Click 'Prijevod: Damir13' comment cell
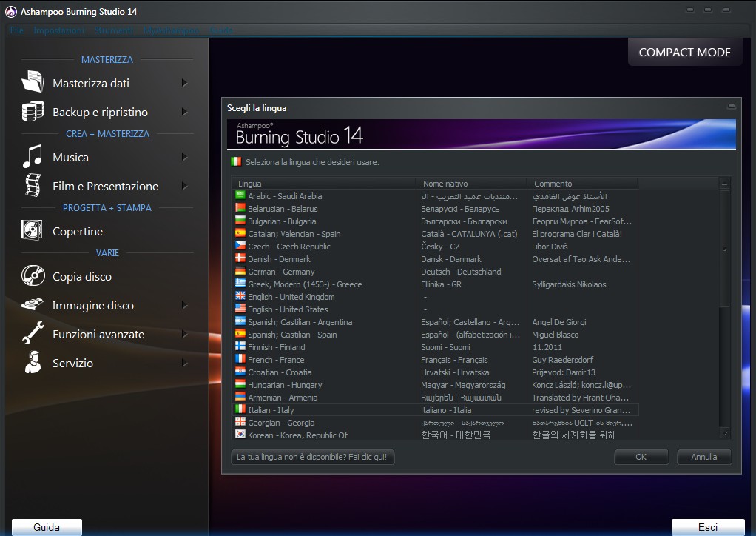Image resolution: width=756 pixels, height=536 pixels. pos(564,372)
